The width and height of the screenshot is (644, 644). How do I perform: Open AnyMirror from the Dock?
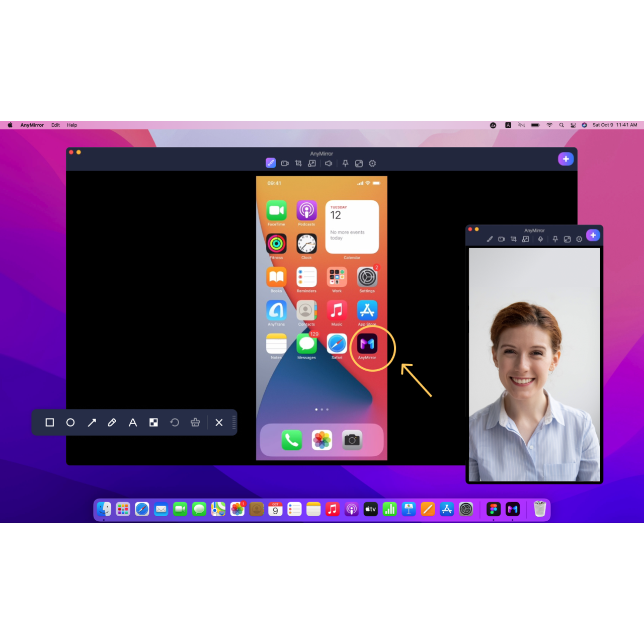click(513, 510)
